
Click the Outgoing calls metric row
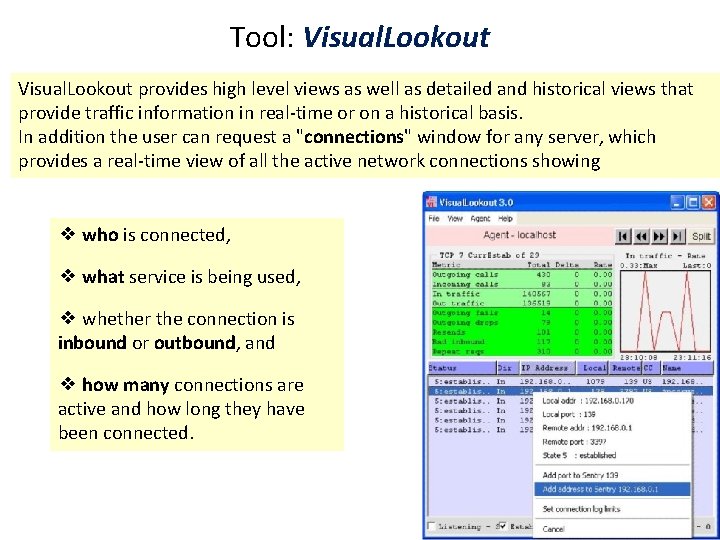(522, 274)
